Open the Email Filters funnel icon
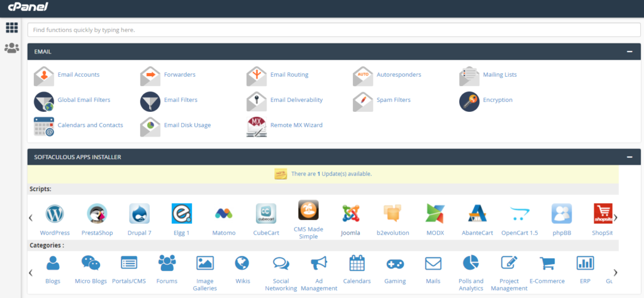The width and height of the screenshot is (644, 298). [150, 101]
